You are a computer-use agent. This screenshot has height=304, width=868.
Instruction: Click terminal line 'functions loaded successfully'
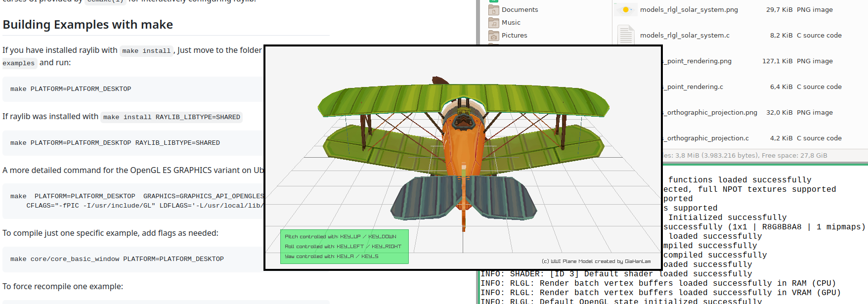pyautogui.click(x=740, y=180)
